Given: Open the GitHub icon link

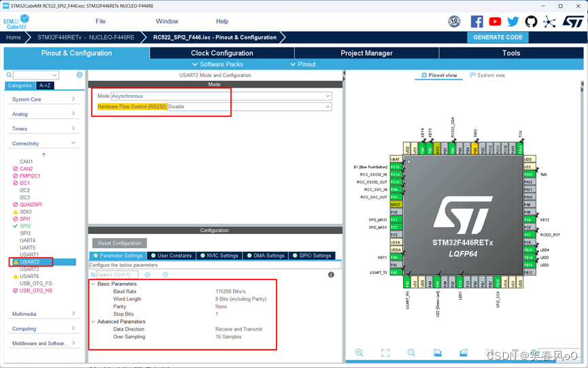Looking at the screenshot, I should 531,21.
